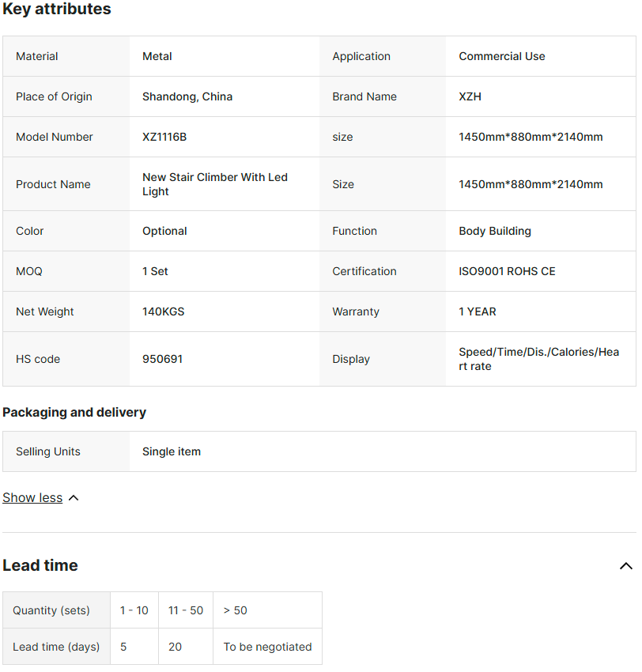Select the Application value Commercial Use
This screenshot has height=672, width=642.
click(x=502, y=57)
